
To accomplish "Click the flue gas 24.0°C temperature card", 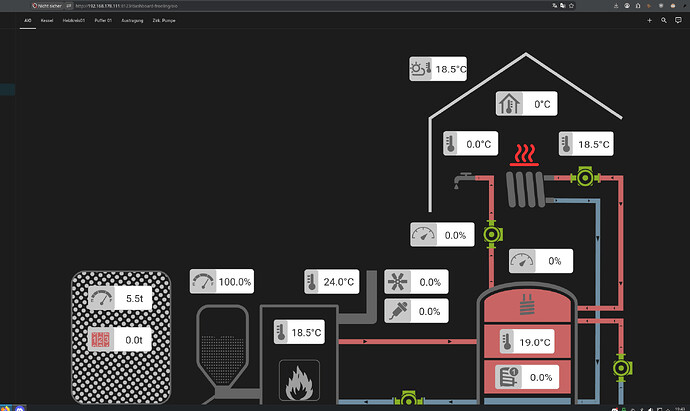I will (x=331, y=282).
